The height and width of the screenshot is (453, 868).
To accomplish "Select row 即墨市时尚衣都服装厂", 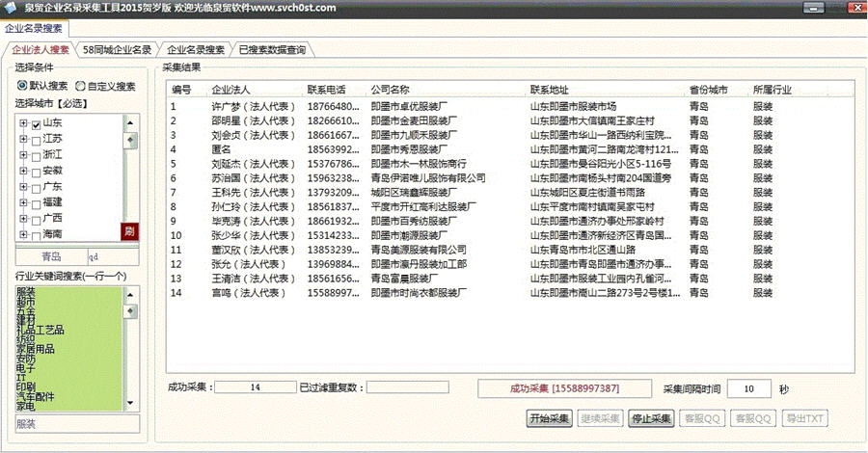I will click(509, 293).
